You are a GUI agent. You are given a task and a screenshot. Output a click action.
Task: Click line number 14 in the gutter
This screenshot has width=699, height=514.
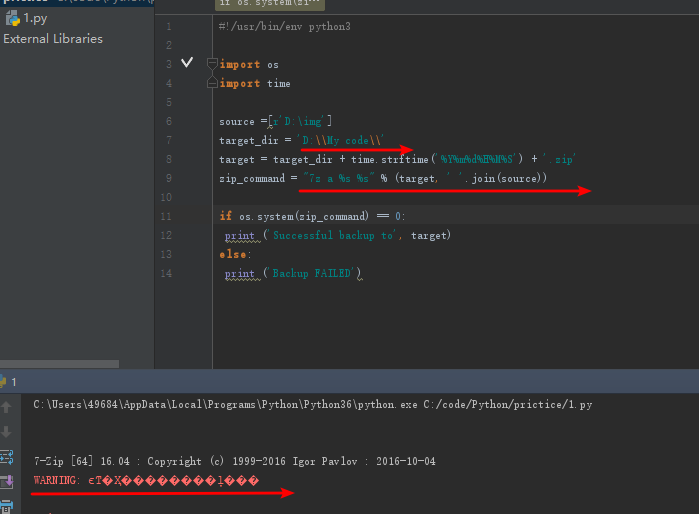click(x=166, y=273)
